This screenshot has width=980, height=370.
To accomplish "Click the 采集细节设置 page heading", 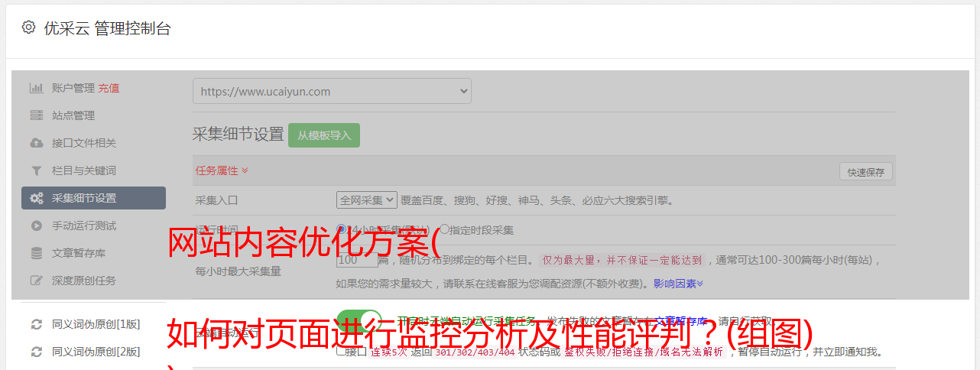I will [238, 135].
